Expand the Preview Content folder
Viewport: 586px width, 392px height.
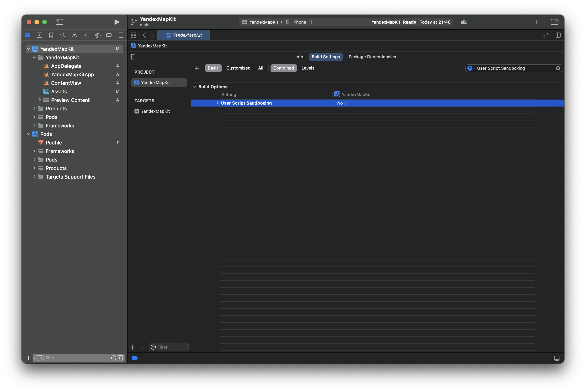40,100
